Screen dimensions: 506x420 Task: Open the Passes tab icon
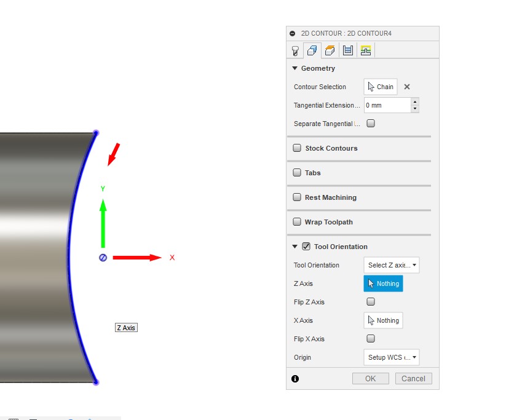coord(347,50)
